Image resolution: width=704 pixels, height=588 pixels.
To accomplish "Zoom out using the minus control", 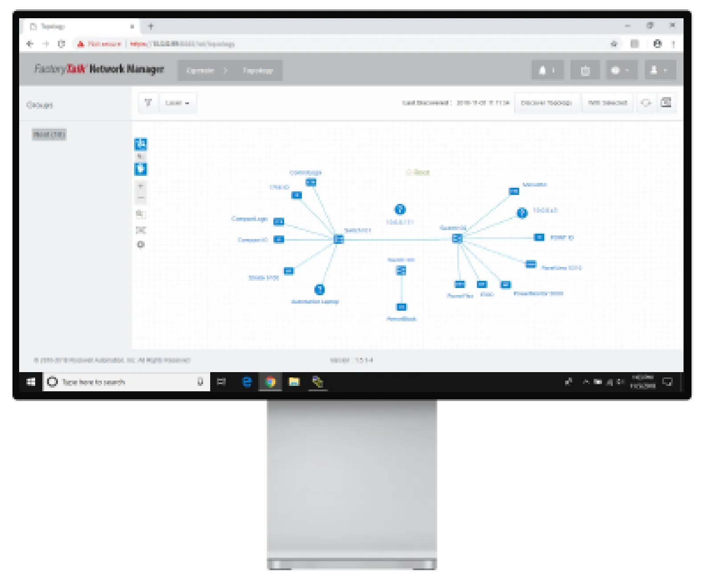I will [141, 198].
